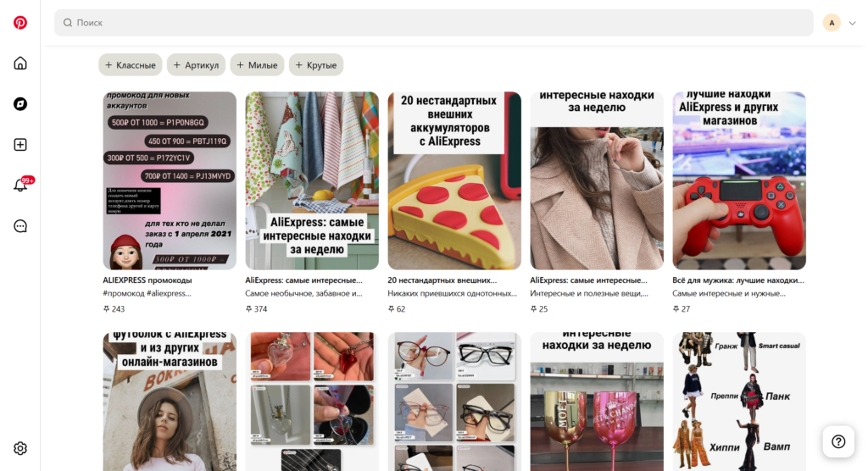The width and height of the screenshot is (868, 471).
Task: Click the Самые интересные и нужные... description
Action: pos(729,293)
